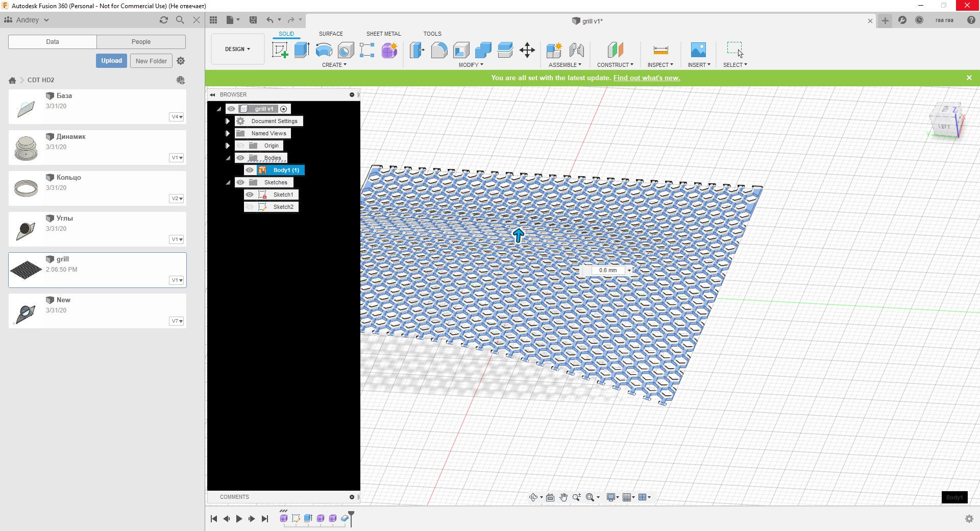Switch to the SOLID tab
The image size is (980, 531).
(x=286, y=34)
